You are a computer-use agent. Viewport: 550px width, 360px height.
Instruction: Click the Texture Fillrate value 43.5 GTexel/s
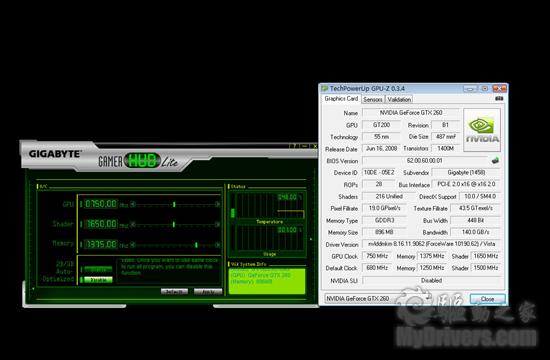pos(476,208)
